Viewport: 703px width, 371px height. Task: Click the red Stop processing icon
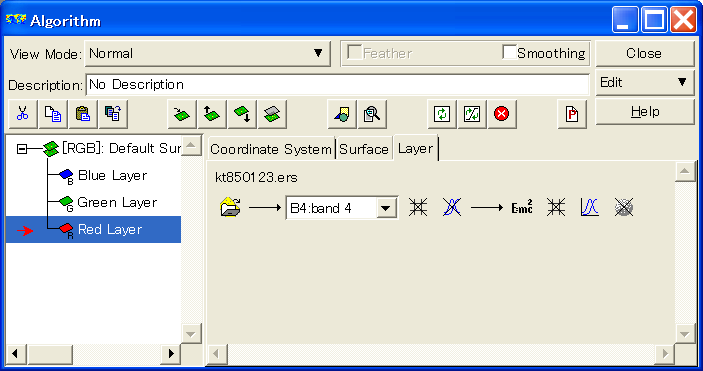[x=502, y=114]
